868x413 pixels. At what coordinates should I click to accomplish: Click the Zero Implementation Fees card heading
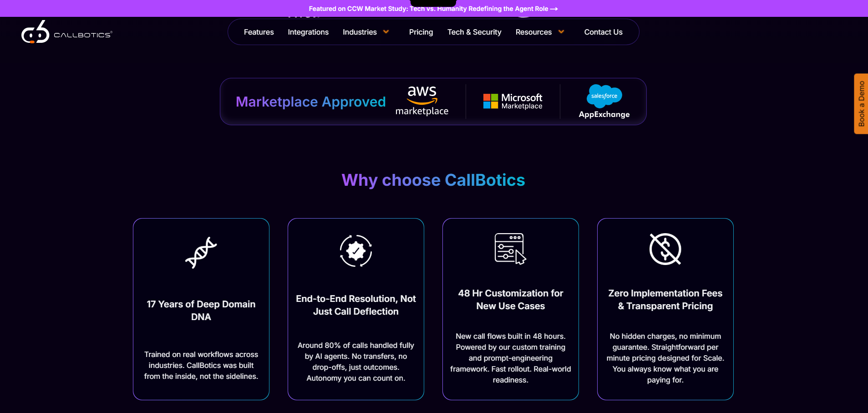665,300
